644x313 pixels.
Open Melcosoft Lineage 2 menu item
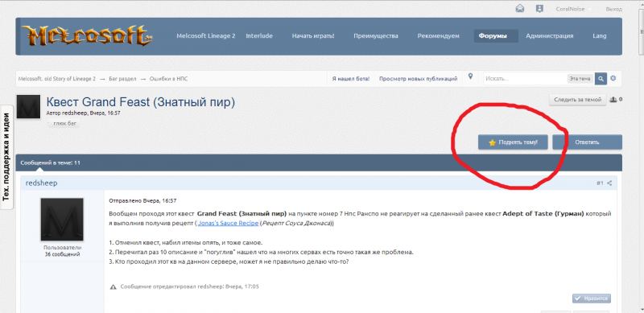tap(206, 36)
